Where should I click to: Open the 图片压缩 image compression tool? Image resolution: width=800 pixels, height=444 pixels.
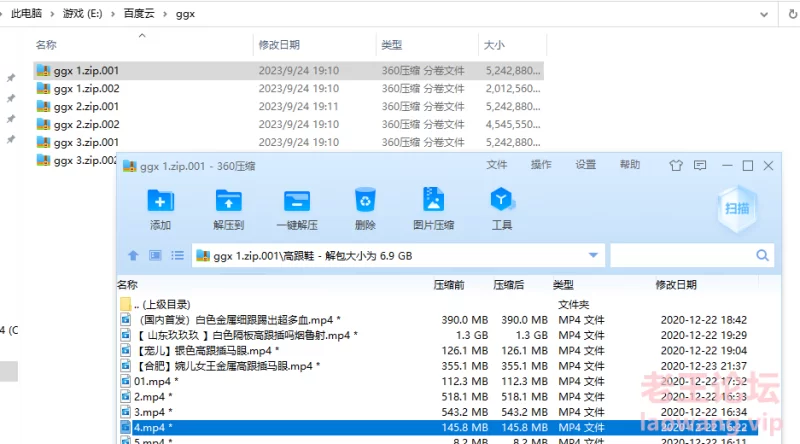434,200
